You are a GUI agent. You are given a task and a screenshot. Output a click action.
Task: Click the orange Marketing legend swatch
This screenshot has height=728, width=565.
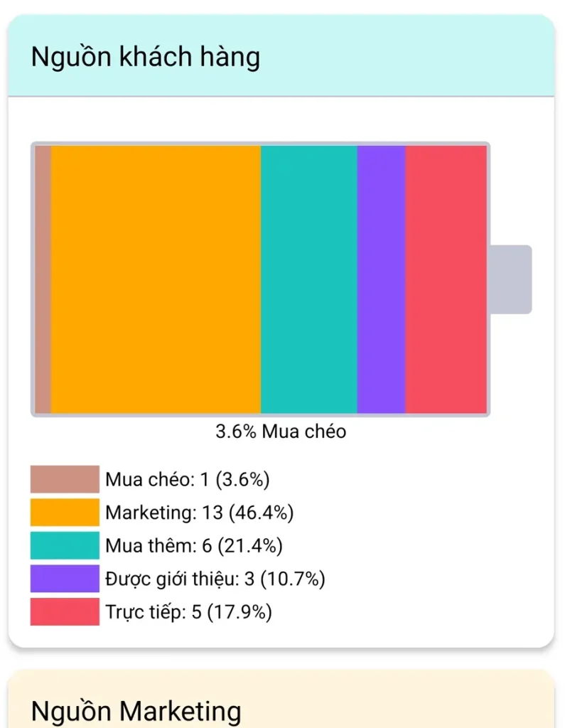coord(65,513)
